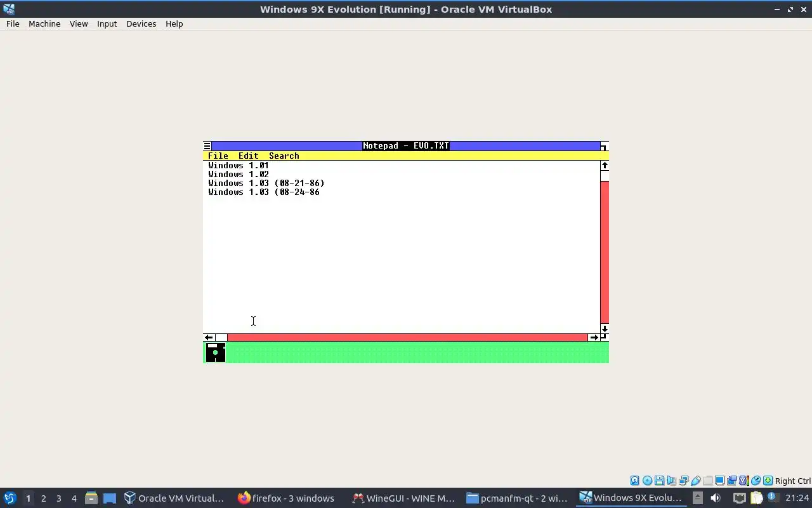Click the removable media eject tray icon
The width and height of the screenshot is (812, 508).
coord(697,498)
